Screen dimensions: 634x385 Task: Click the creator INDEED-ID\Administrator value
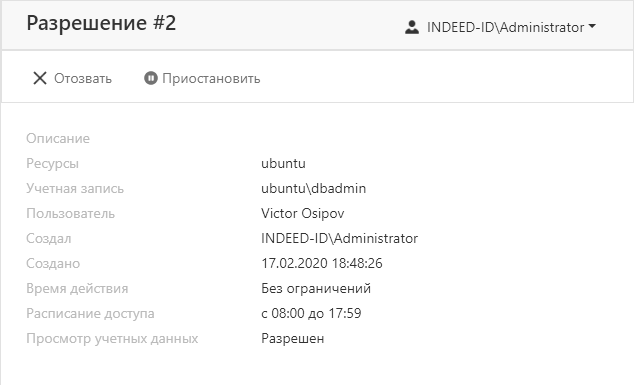[x=339, y=239]
